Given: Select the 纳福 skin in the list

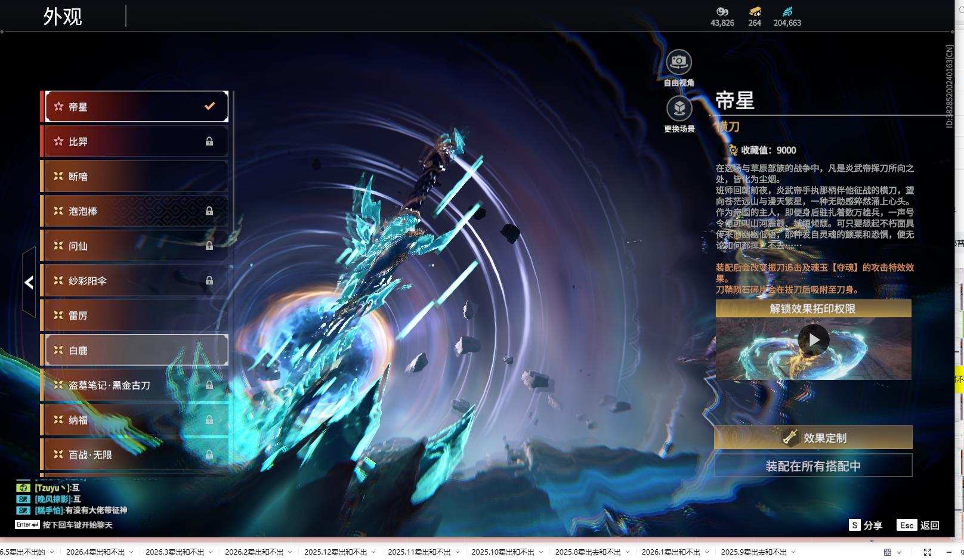Looking at the screenshot, I should click(137, 420).
